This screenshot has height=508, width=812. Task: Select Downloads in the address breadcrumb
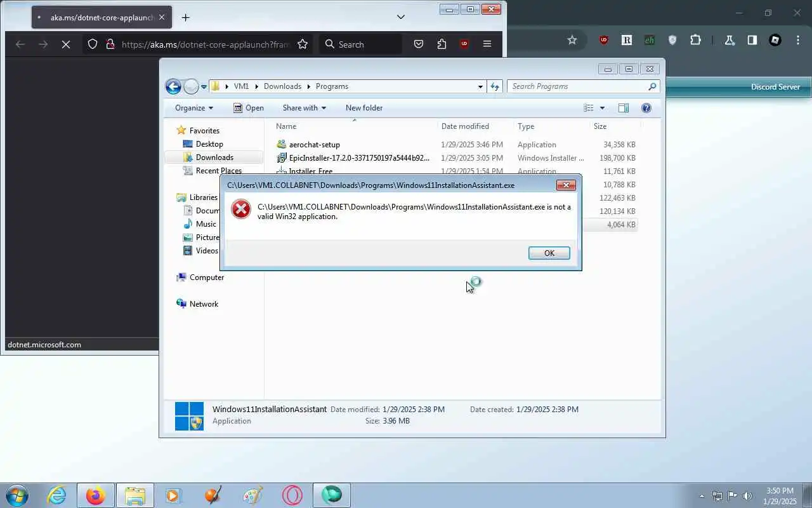pos(282,86)
